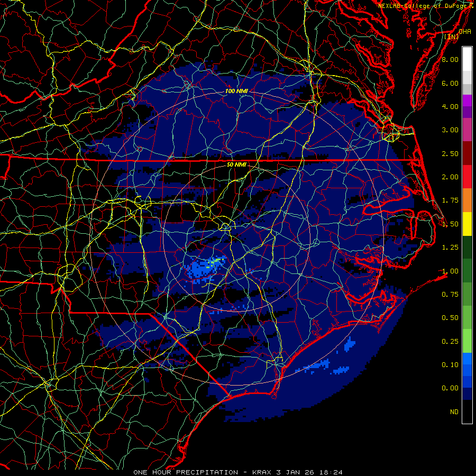476x476 pixels.
Task: Click the 8.00 legend label
Action: 450,59
